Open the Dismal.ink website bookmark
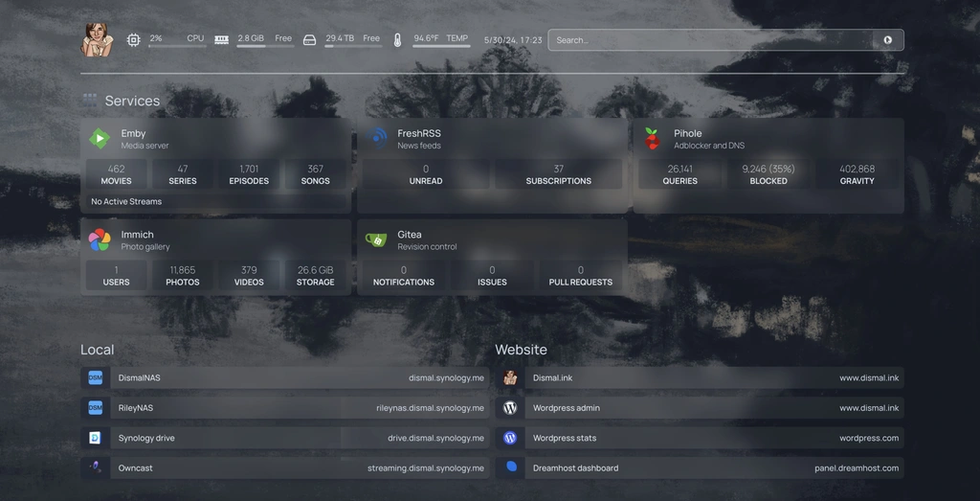Viewport: 980px width, 501px height. click(x=700, y=377)
